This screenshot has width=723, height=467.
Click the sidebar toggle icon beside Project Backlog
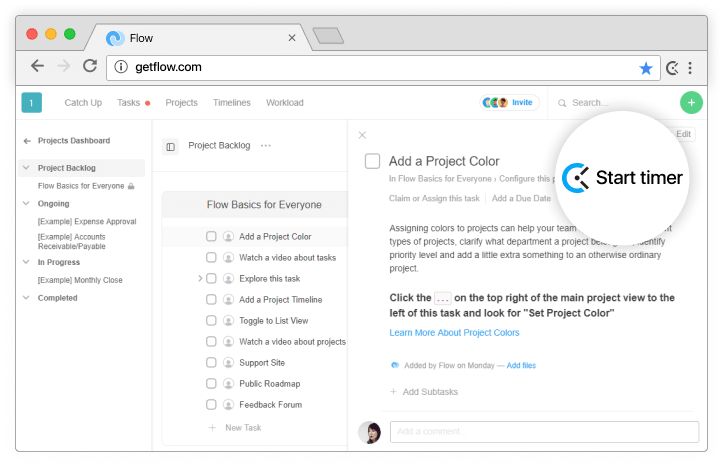tap(171, 147)
